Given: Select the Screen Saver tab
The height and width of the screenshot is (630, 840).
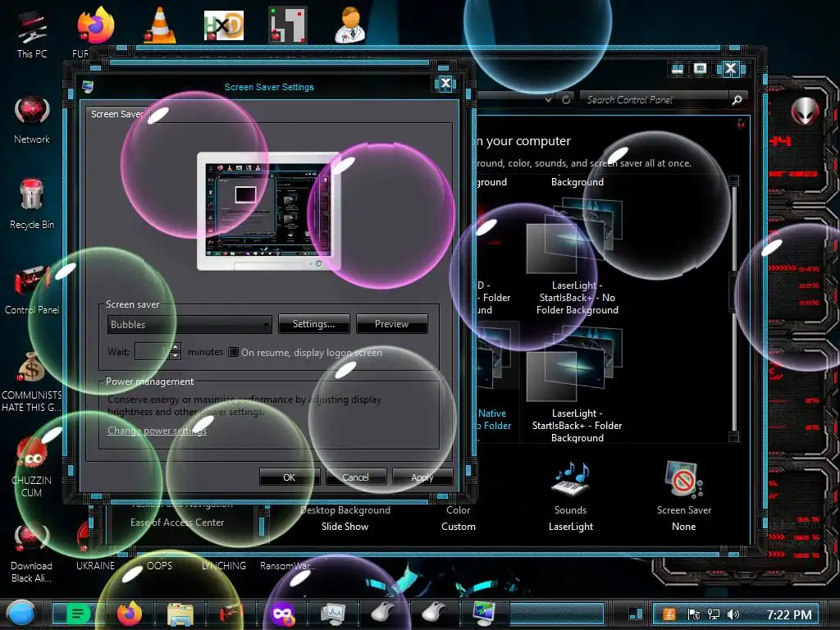Looking at the screenshot, I should [118, 114].
